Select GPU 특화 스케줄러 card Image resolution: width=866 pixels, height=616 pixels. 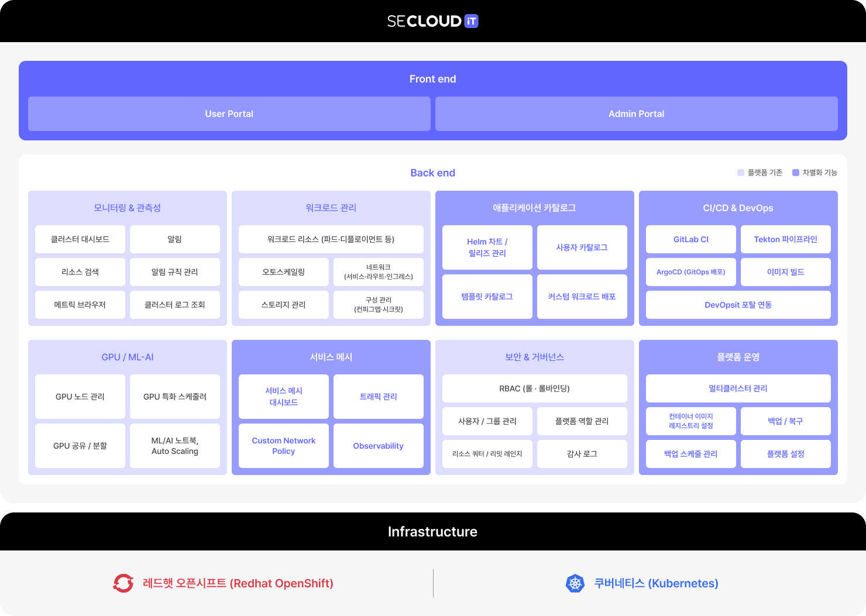[175, 397]
